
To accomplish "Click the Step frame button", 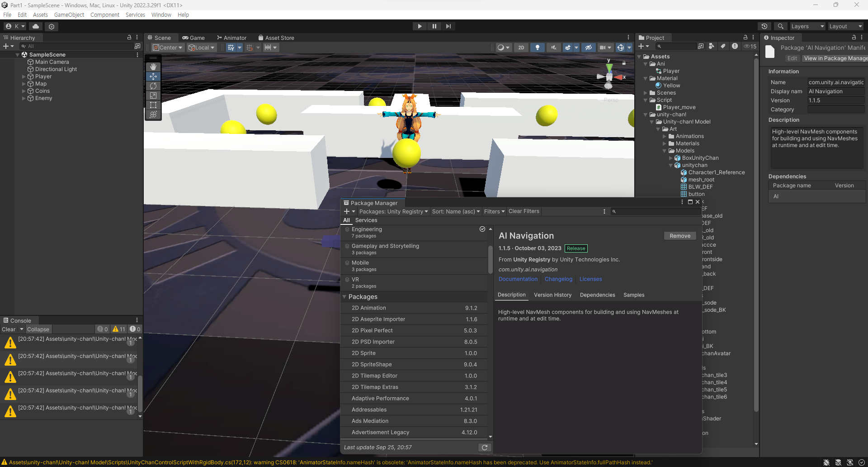I will (x=448, y=26).
